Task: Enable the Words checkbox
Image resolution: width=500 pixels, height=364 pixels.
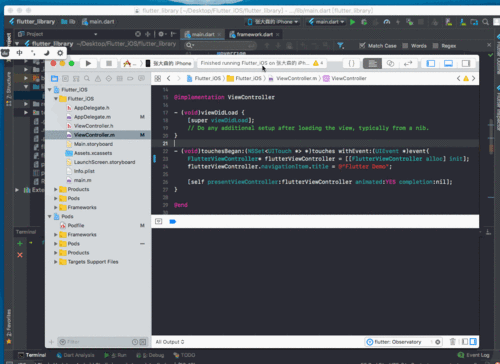Action: click(405, 46)
